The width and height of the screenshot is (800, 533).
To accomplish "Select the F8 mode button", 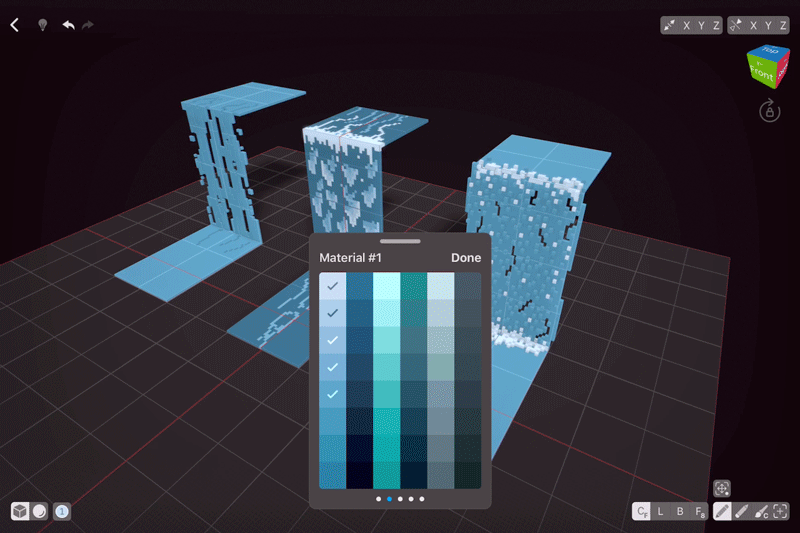I will coord(699,511).
